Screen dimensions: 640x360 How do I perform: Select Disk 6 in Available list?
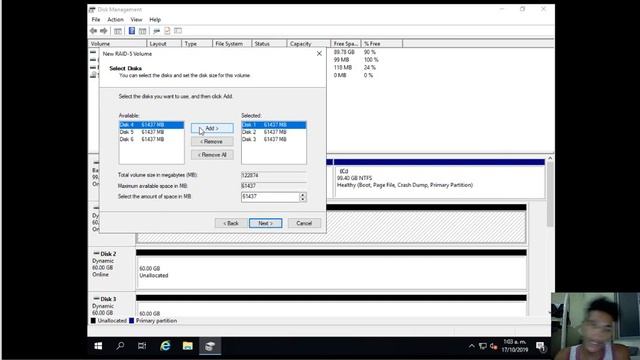coord(151,140)
